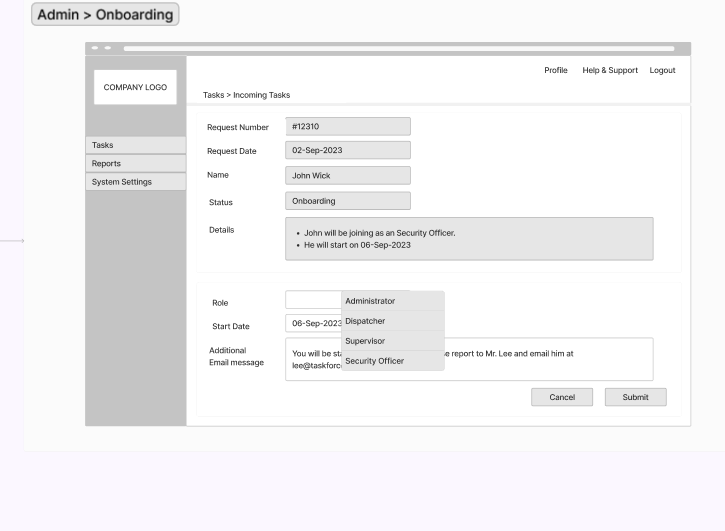
Task: Click 'He will start on 06-Sep-2023' text
Action: [x=357, y=245]
